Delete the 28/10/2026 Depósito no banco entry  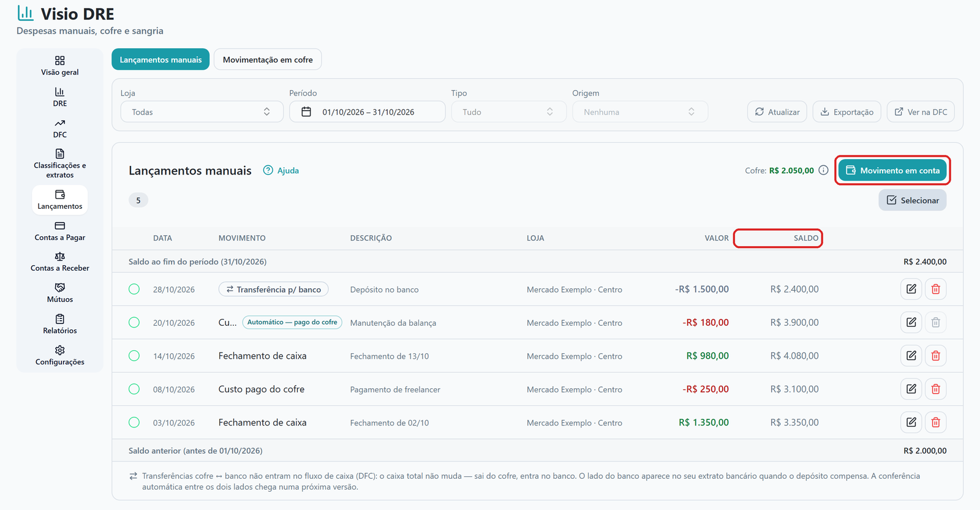[x=935, y=289]
